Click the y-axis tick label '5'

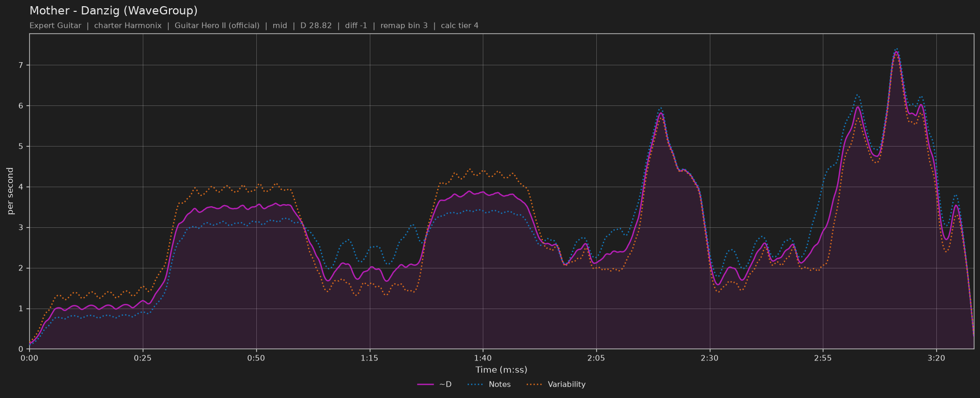coord(22,147)
